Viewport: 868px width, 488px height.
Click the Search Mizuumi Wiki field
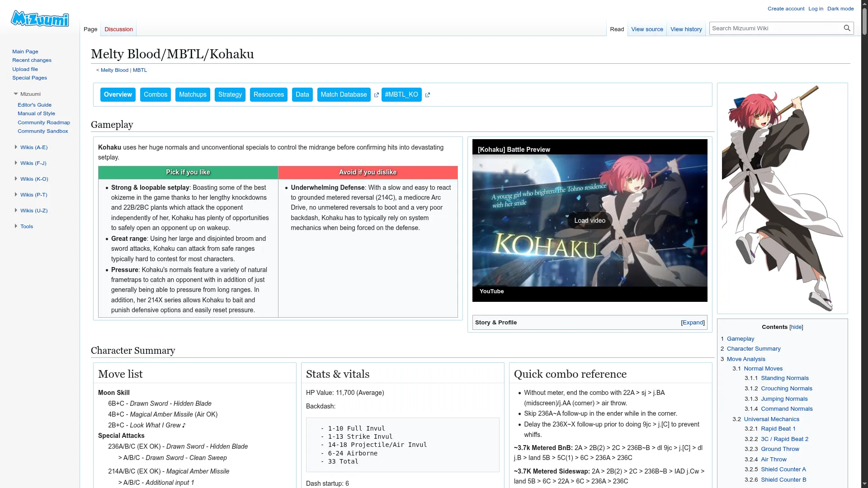774,28
